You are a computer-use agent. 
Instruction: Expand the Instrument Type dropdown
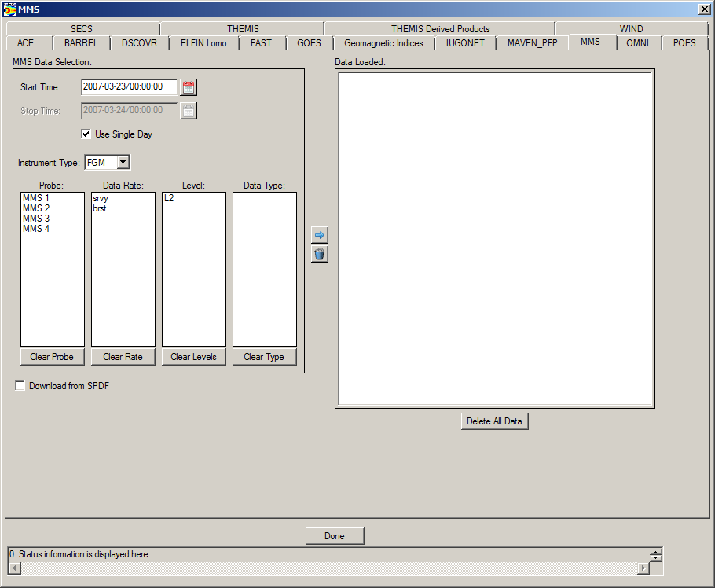123,163
